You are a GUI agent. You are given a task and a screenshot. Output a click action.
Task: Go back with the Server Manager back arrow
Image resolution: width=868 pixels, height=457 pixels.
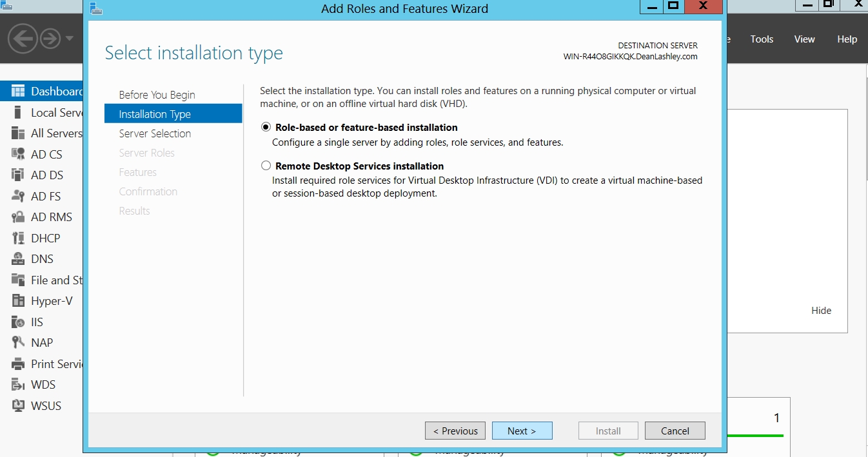(22, 39)
